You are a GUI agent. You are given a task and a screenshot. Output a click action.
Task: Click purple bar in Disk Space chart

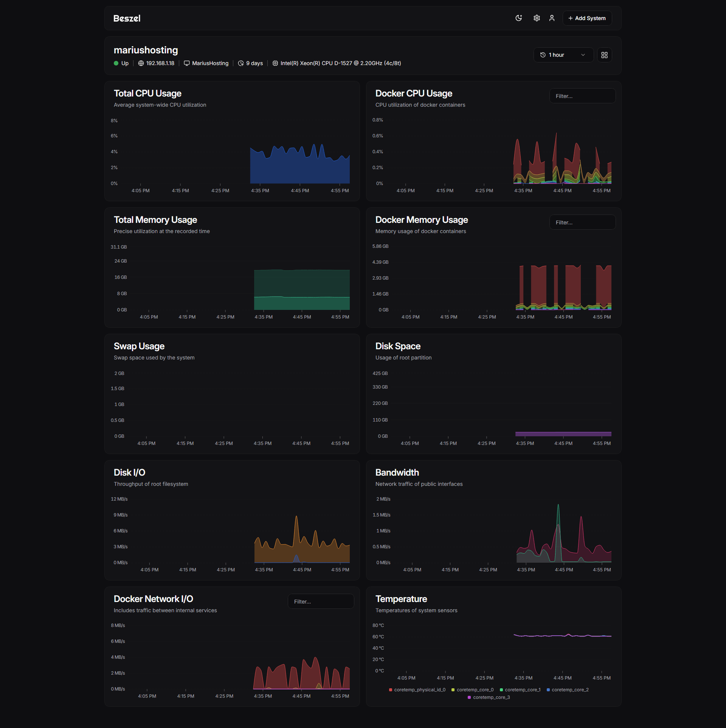click(x=563, y=434)
